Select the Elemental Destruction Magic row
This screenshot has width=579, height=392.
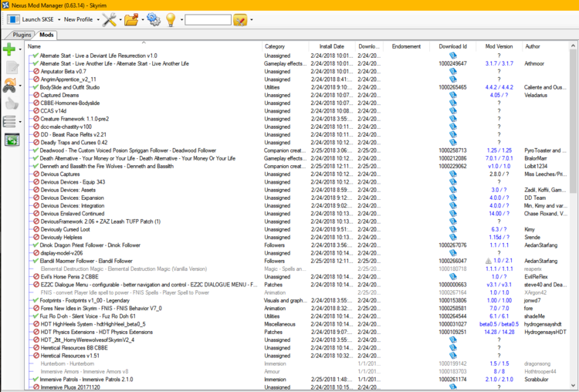pos(298,269)
